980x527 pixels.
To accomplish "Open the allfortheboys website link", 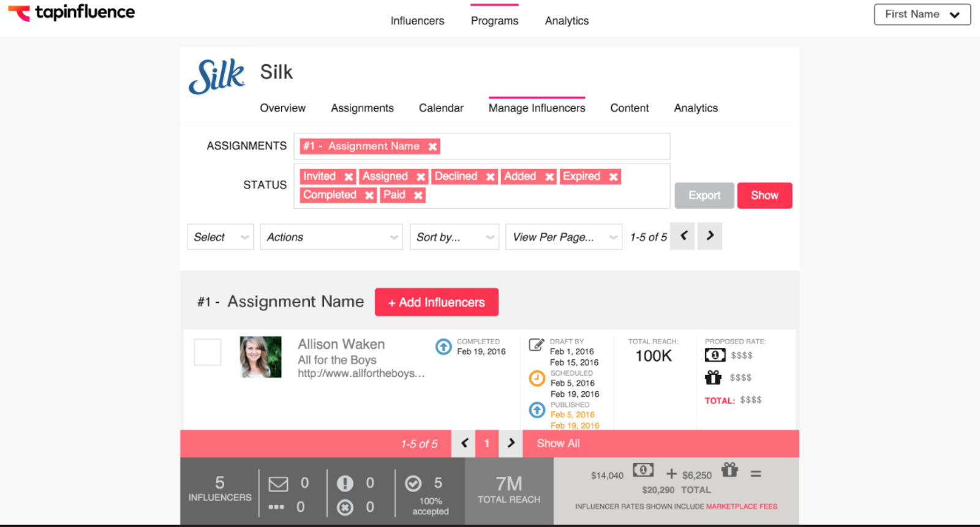I will 361,373.
